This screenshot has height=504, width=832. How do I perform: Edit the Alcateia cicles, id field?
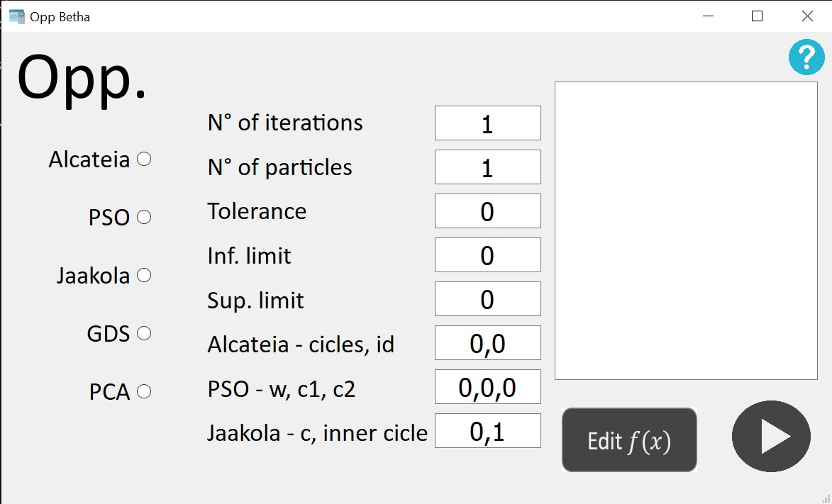pos(487,343)
